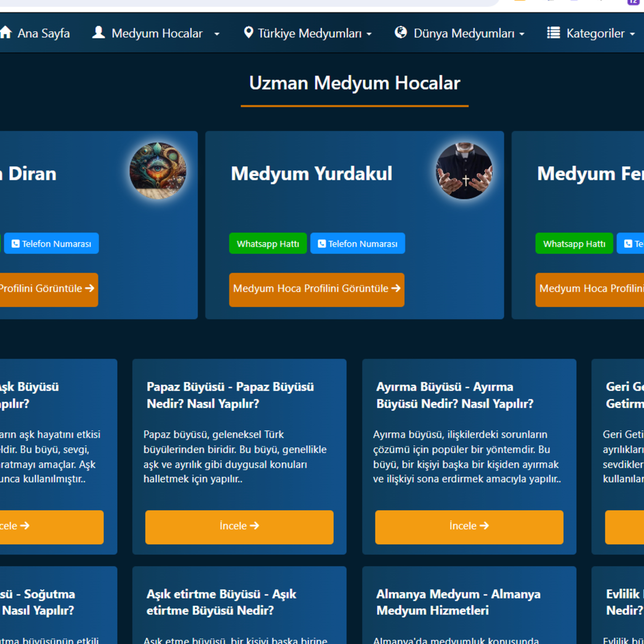The width and height of the screenshot is (644, 644).
Task: Click phone icon in Yurdakul's Telefon Numarası button
Action: (322, 244)
